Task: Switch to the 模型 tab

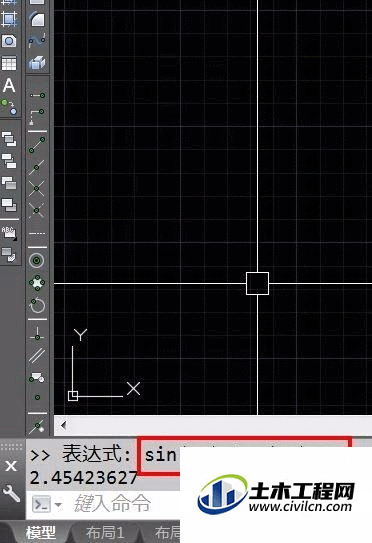Action: pyautogui.click(x=41, y=533)
